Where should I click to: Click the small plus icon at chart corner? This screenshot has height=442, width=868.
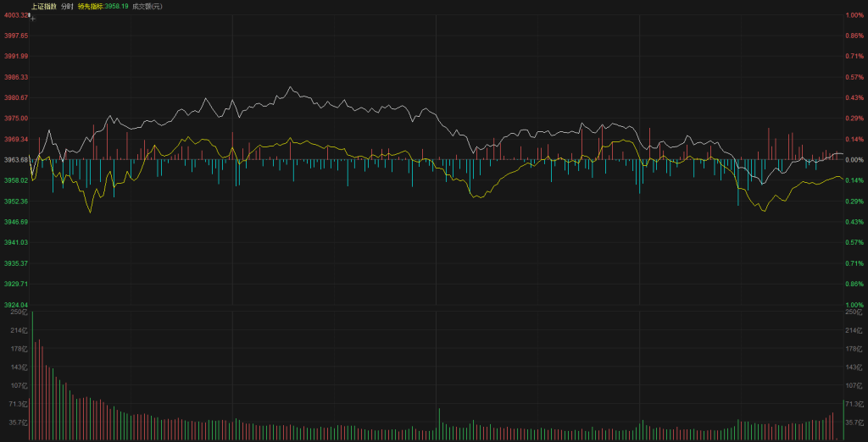coord(32,17)
